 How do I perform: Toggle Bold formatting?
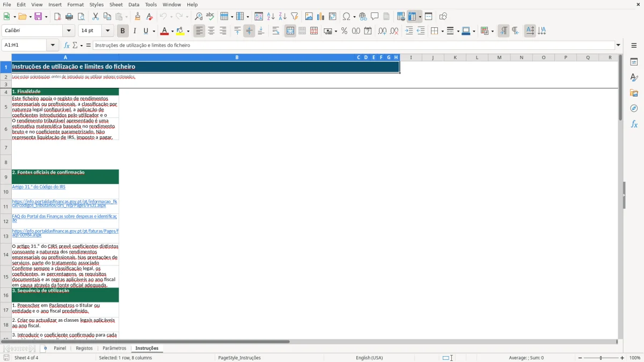[122, 31]
